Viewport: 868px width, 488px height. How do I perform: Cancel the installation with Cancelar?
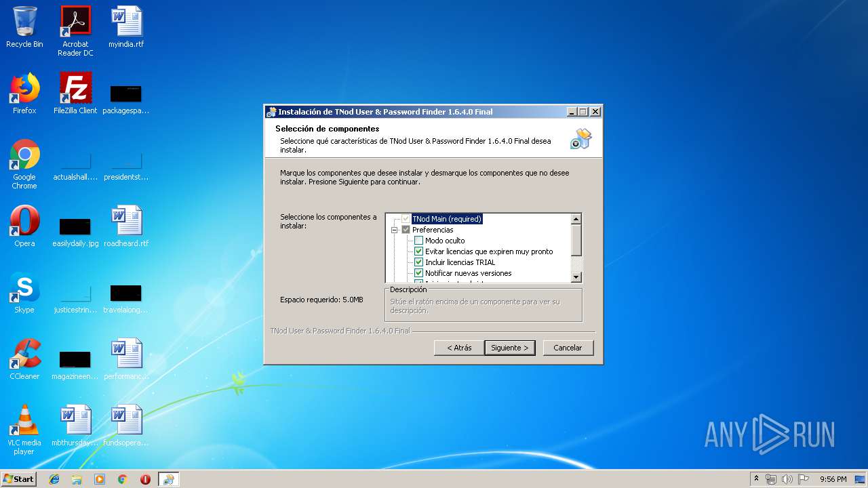point(568,348)
